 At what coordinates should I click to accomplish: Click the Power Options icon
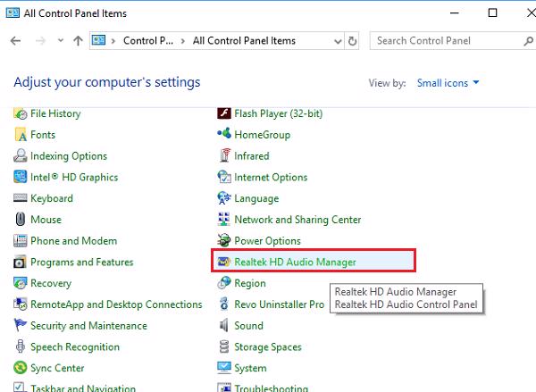(224, 240)
